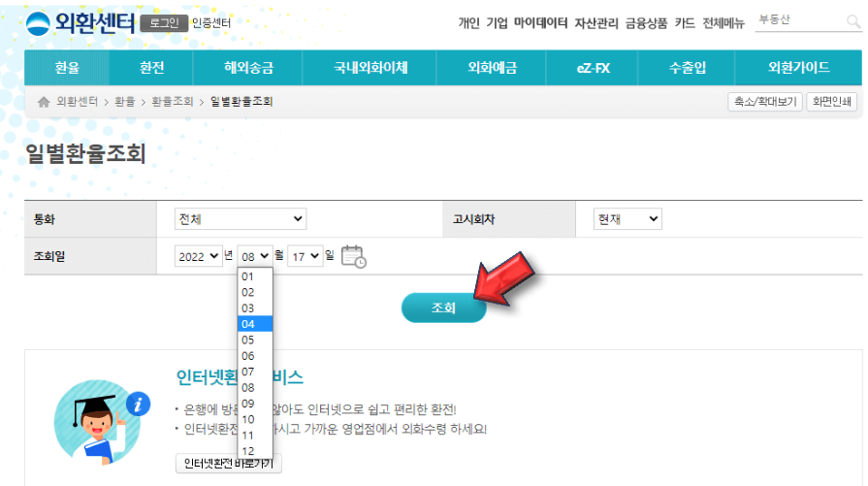Screen dimensions: 868x486
Task: Open 인증센터 link
Action: point(210,23)
